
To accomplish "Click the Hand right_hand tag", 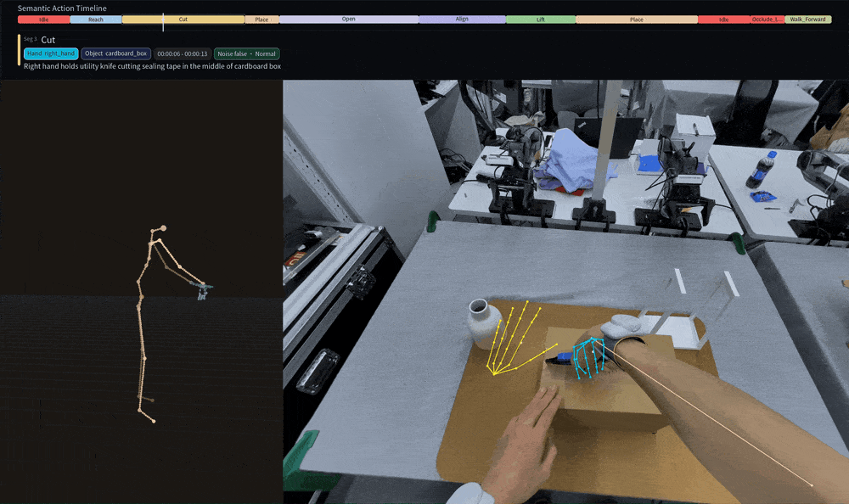I will coord(51,53).
